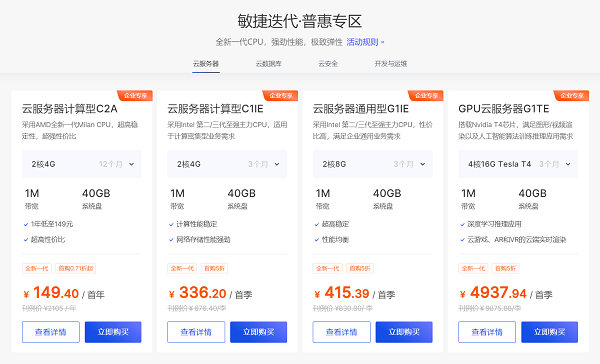Click the 企业专享 badge on G1IE card
Screen dimensions: 600x364
426,95
